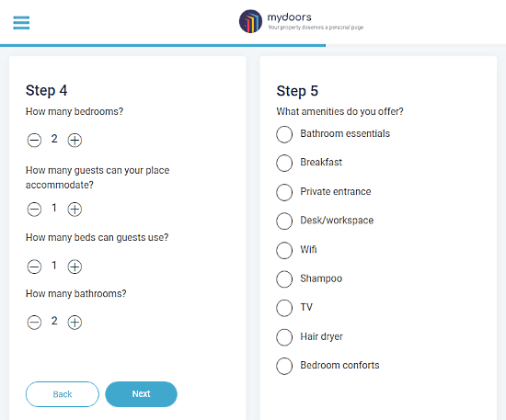Select the Hair dryer amenity

tap(284, 337)
